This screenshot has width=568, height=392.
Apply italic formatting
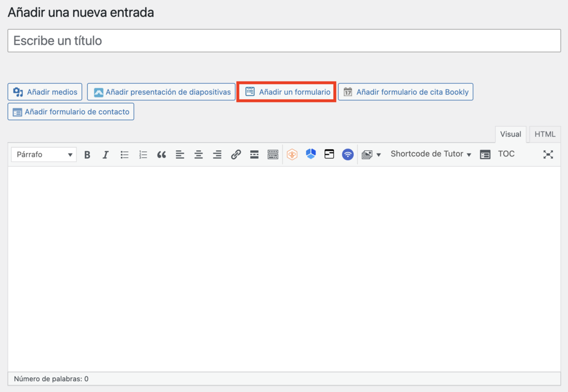tap(105, 154)
